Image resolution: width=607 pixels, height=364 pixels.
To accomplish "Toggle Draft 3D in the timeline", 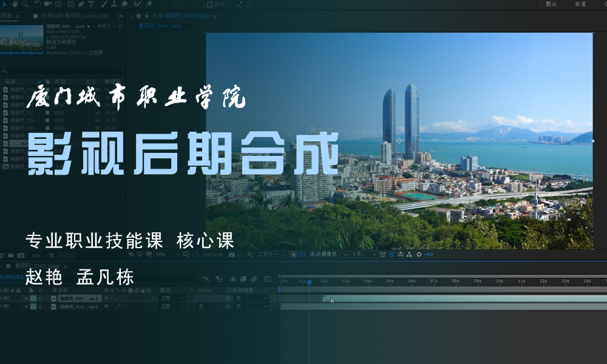I will click(219, 279).
